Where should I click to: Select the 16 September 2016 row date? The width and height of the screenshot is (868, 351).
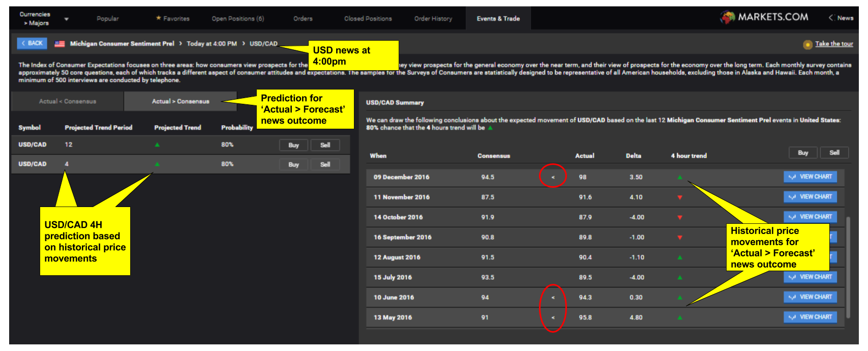(x=402, y=238)
